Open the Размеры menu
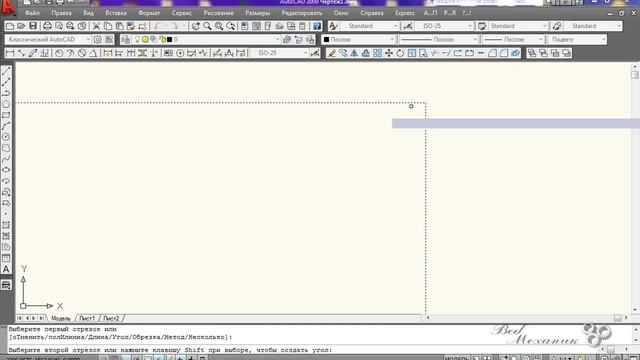Image resolution: width=640 pixels, height=360 pixels. (x=258, y=13)
